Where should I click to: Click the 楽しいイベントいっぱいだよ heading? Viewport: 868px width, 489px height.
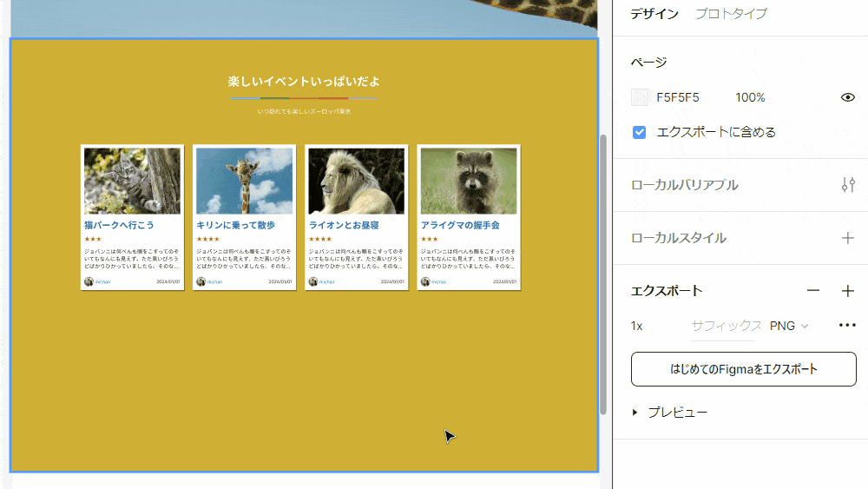click(304, 82)
